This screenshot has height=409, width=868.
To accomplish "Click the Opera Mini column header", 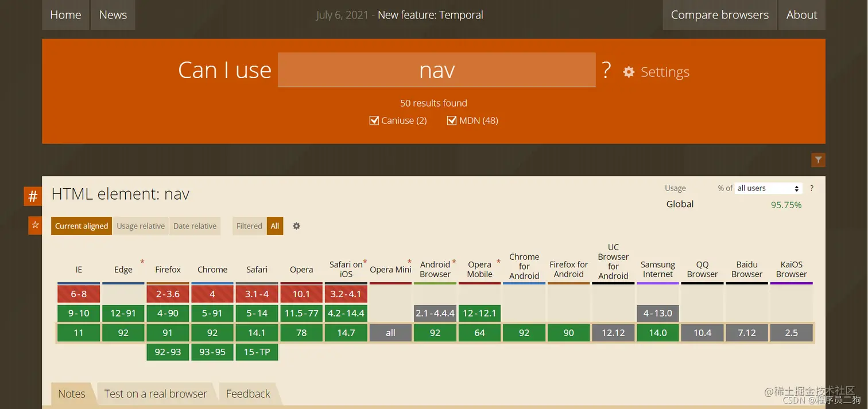I will [x=390, y=270].
